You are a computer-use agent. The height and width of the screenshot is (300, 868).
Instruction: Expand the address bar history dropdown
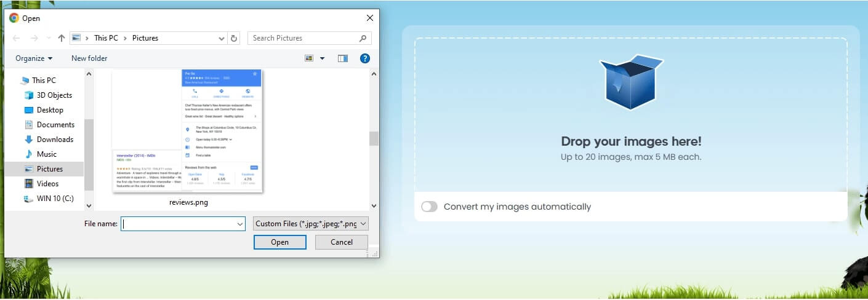(222, 38)
